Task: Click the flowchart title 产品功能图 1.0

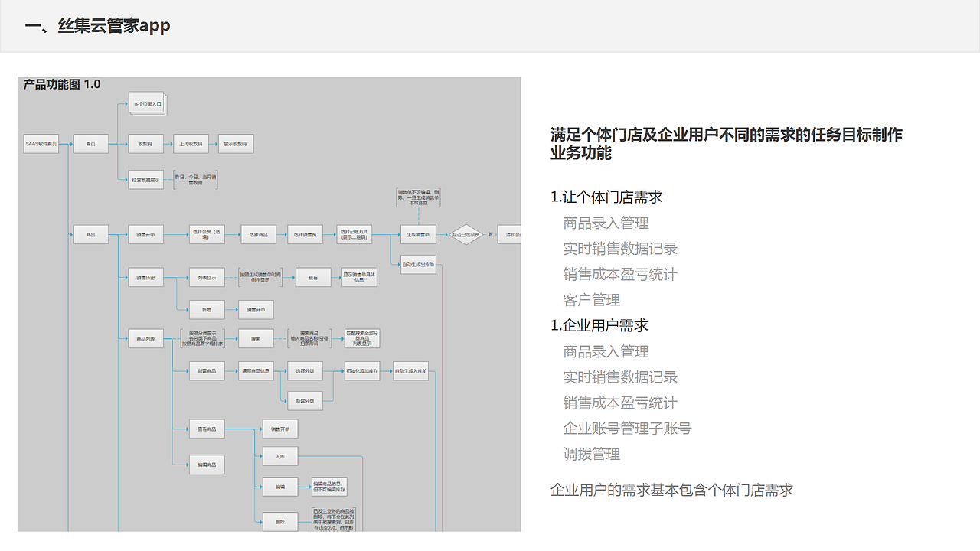Action: coord(62,84)
